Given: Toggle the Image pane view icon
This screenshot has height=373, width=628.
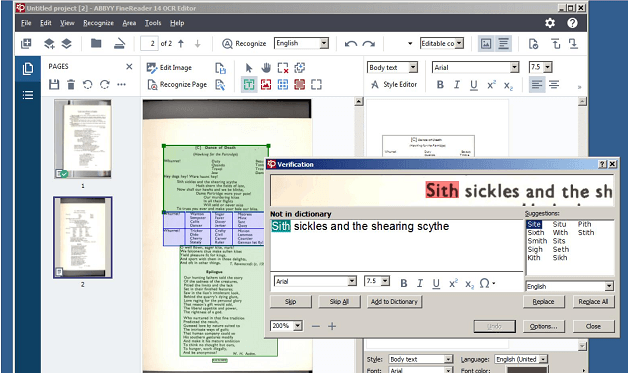Looking at the screenshot, I should tap(486, 43).
